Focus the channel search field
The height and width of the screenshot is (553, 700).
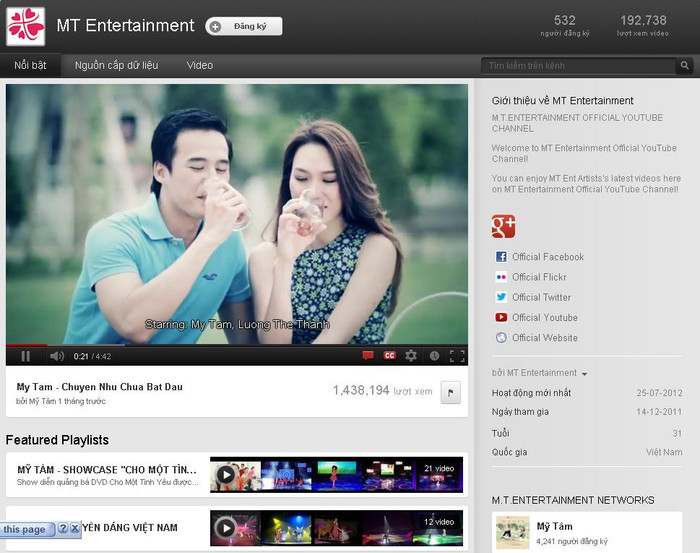579,66
